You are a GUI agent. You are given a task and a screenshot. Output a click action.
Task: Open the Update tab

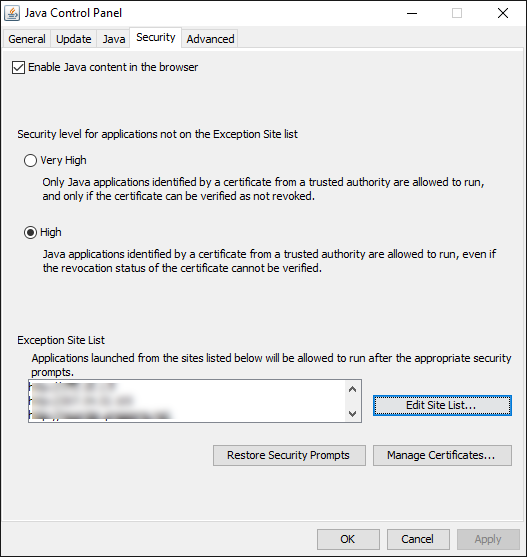[x=74, y=39]
